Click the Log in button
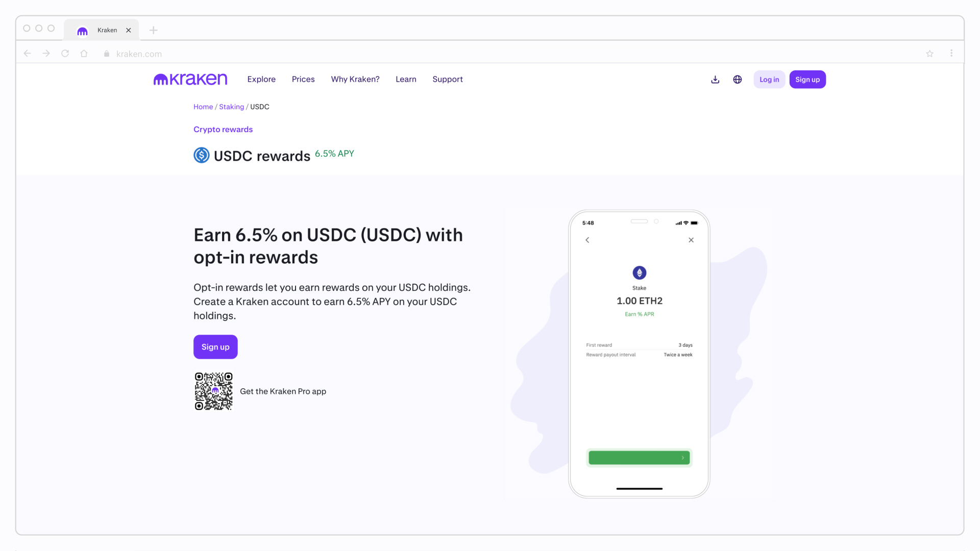The width and height of the screenshot is (980, 551). 769,79
